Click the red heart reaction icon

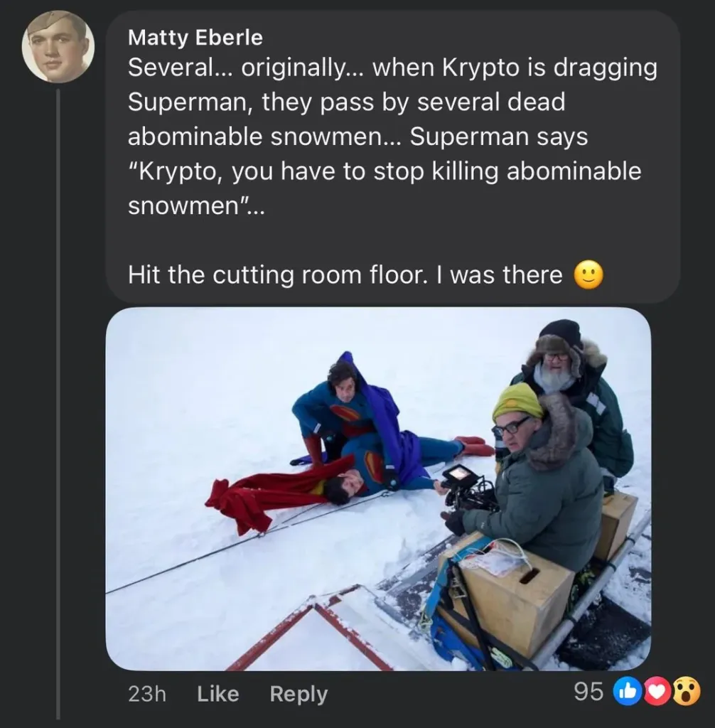pos(657,691)
